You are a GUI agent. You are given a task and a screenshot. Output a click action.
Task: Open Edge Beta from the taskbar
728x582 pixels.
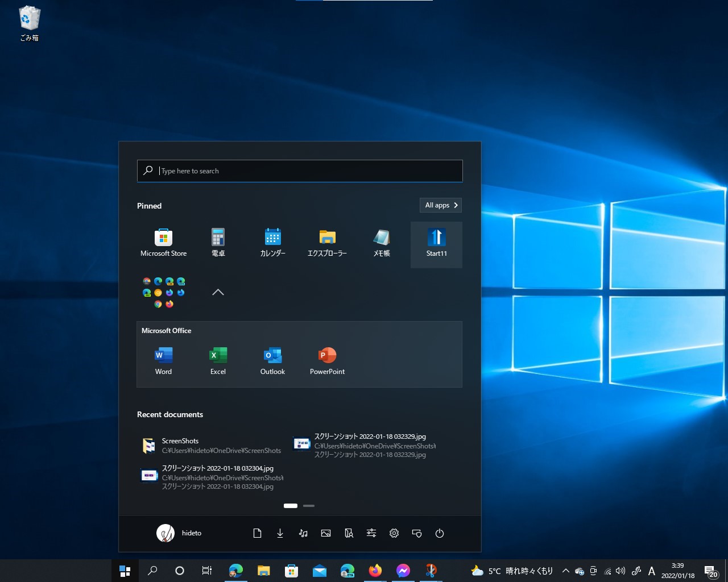click(348, 571)
